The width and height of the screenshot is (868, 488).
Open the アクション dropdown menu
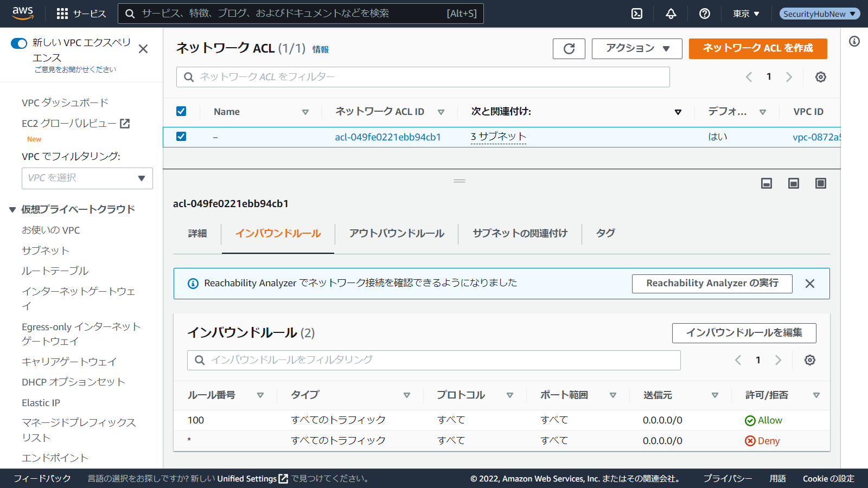click(x=637, y=49)
